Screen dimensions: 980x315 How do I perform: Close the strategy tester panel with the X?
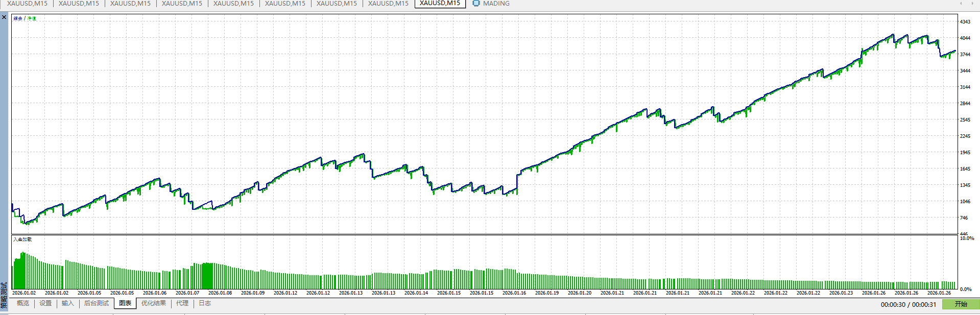(4, 17)
